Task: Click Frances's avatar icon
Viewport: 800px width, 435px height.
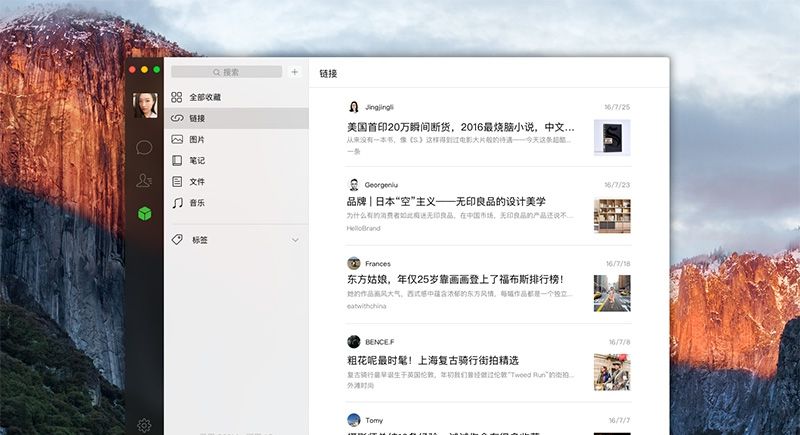Action: pos(354,263)
